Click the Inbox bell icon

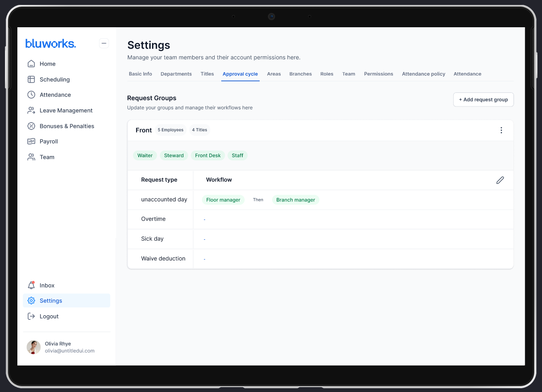coord(31,286)
